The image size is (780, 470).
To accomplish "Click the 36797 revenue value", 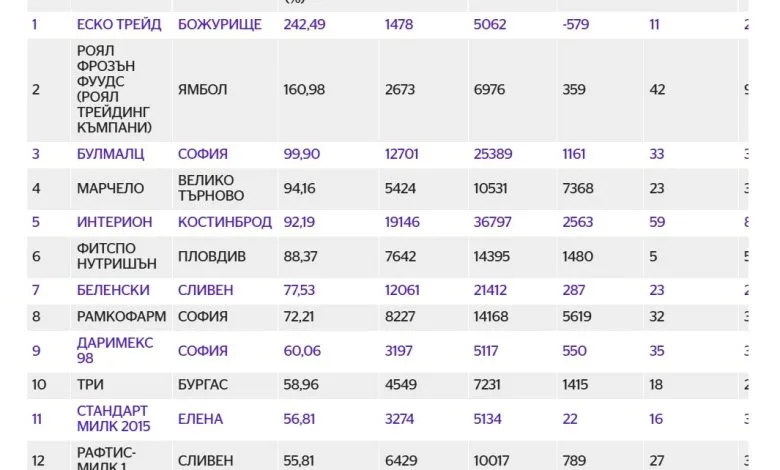I will tap(492, 222).
